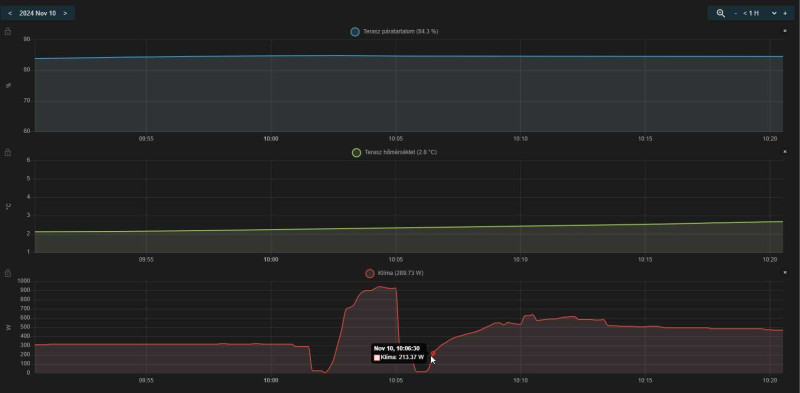
Task: Click '10:00' under the humidity chart
Action: point(271,139)
